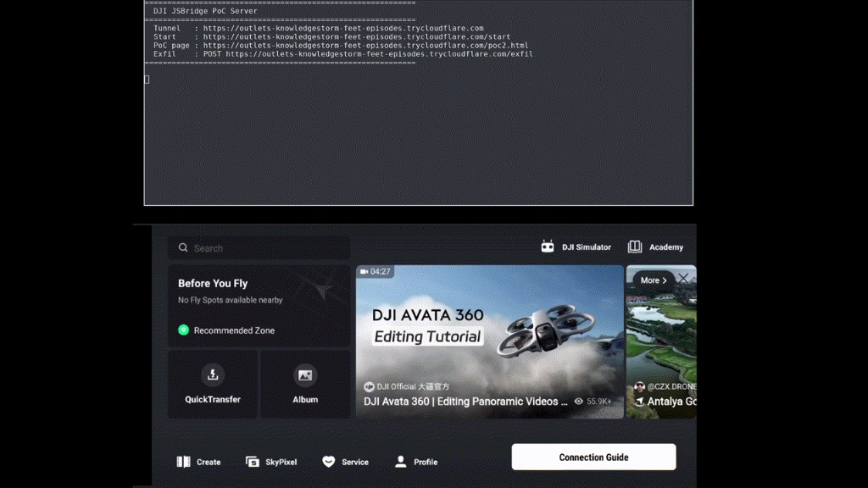Image resolution: width=868 pixels, height=488 pixels.
Task: Select the Create tab label
Action: pyautogui.click(x=209, y=462)
